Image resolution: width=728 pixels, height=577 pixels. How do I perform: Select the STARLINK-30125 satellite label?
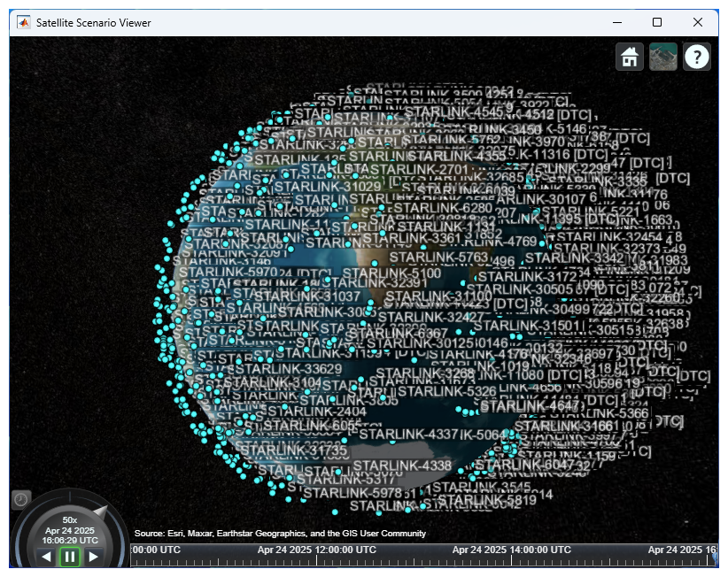coord(420,343)
